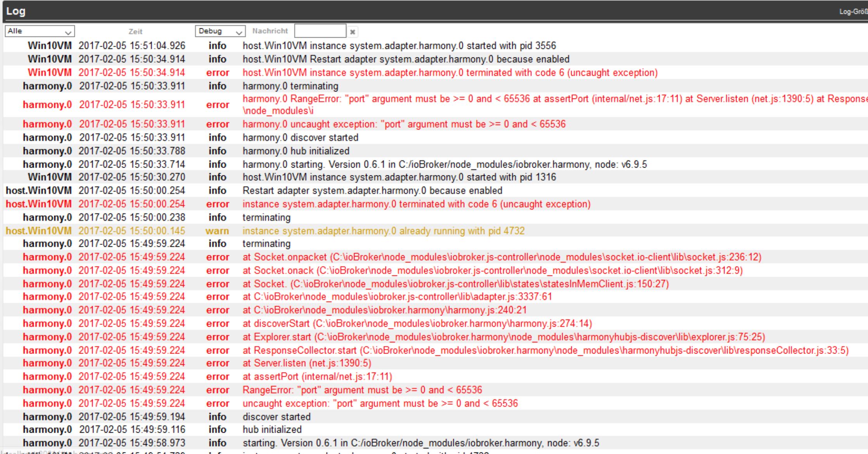Screen dimensions: 868x454
Task: Select 'at ResponseCollector.start' stack trace line
Action: [546, 350]
